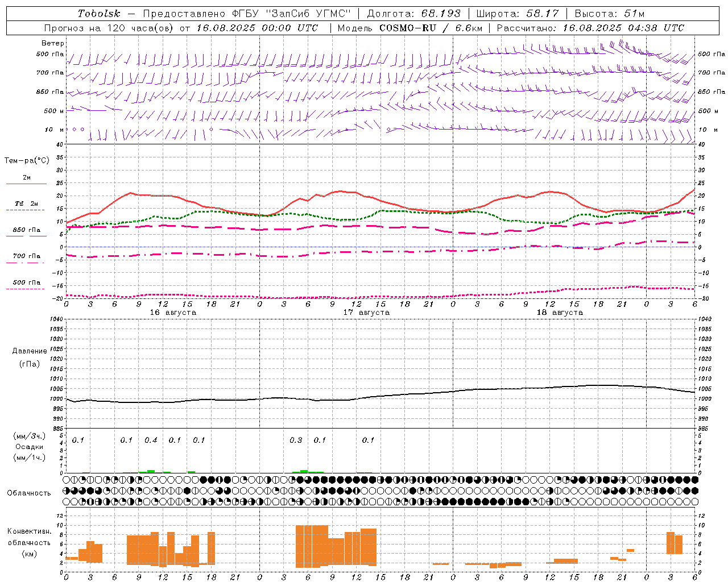
Task: Click the '18 августа' date label
Action: coord(560,313)
